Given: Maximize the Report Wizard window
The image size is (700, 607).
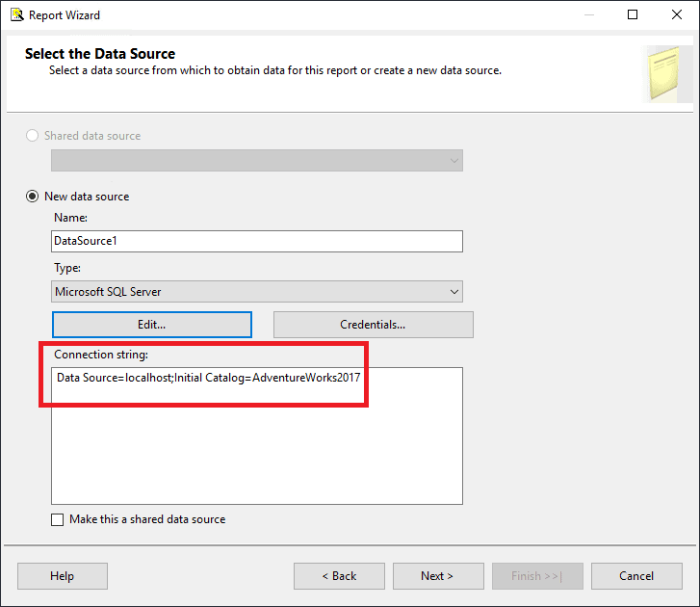Looking at the screenshot, I should 633,14.
